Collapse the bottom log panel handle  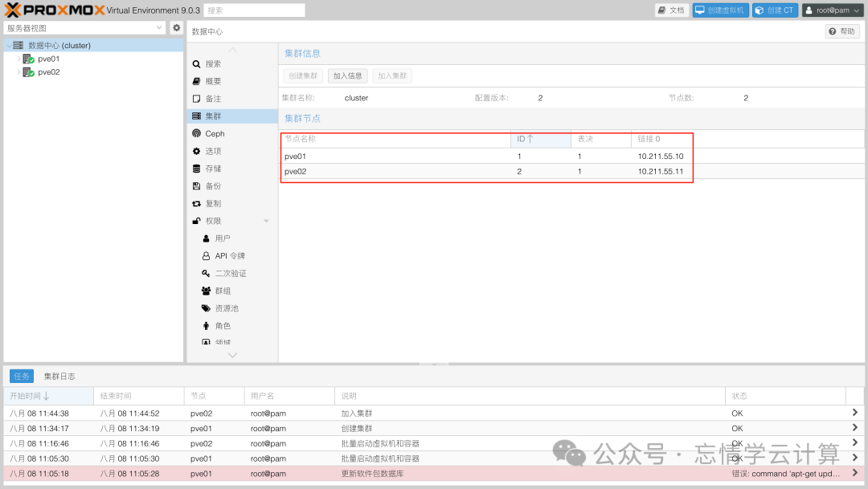coord(434,365)
